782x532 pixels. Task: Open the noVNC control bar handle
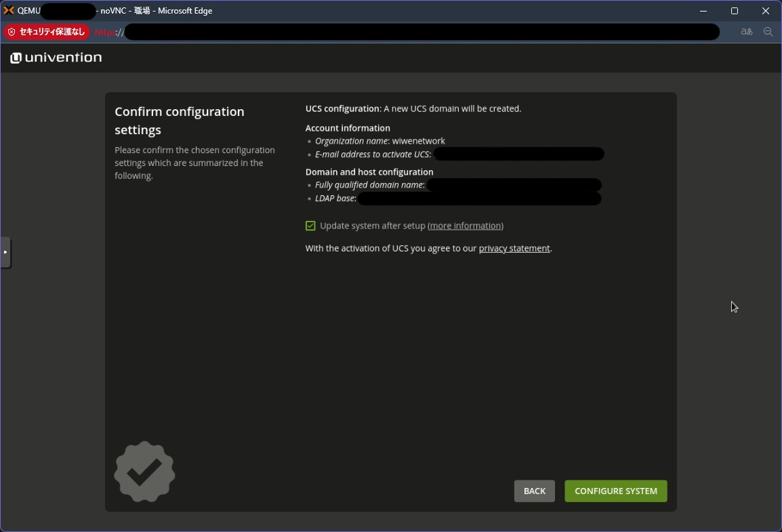click(x=5, y=252)
